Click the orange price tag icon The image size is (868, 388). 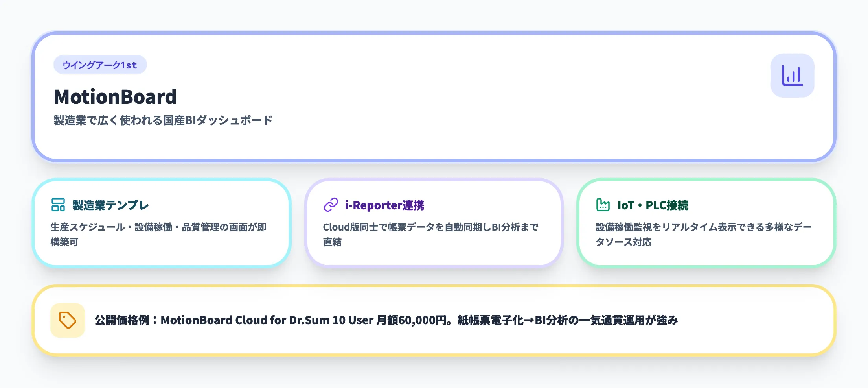[x=67, y=320]
